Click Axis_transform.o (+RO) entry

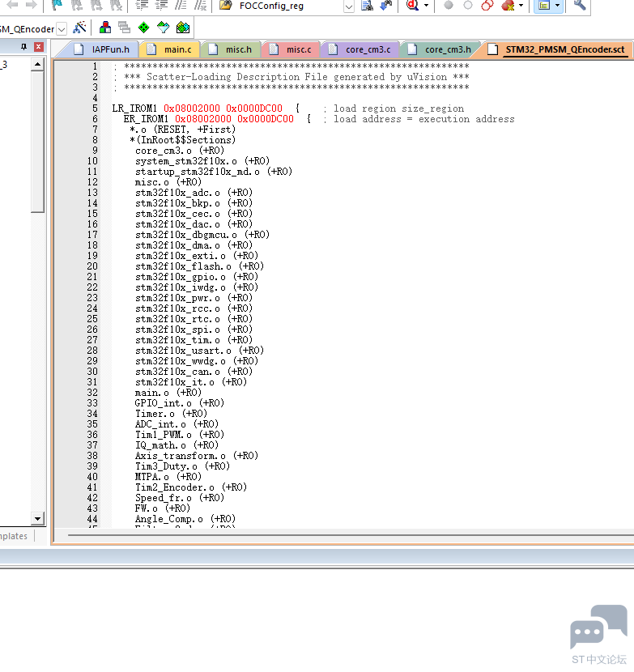[x=196, y=456]
